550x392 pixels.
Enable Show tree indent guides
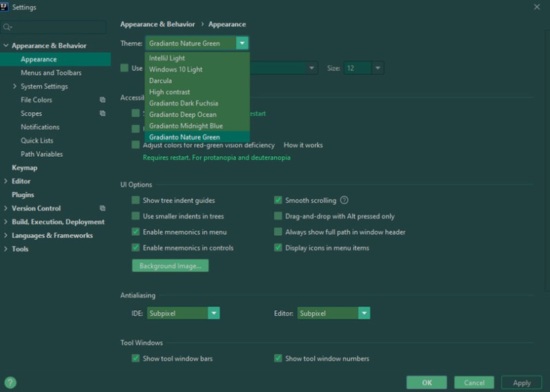pyautogui.click(x=135, y=201)
